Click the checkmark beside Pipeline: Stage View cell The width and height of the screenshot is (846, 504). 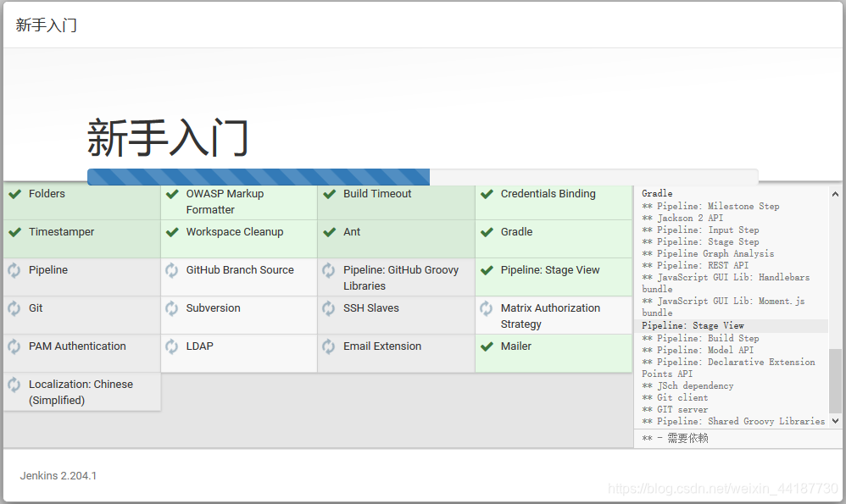pos(487,270)
